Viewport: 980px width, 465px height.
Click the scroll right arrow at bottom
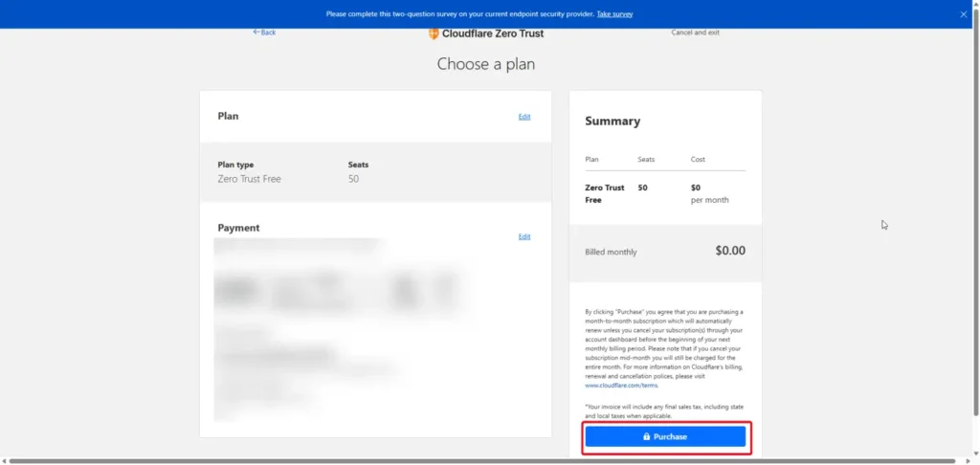[x=968, y=461]
